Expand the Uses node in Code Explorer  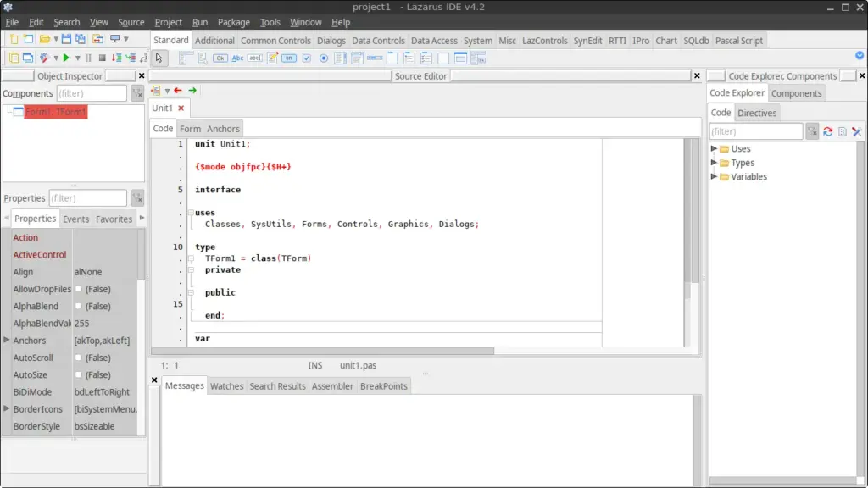(714, 148)
